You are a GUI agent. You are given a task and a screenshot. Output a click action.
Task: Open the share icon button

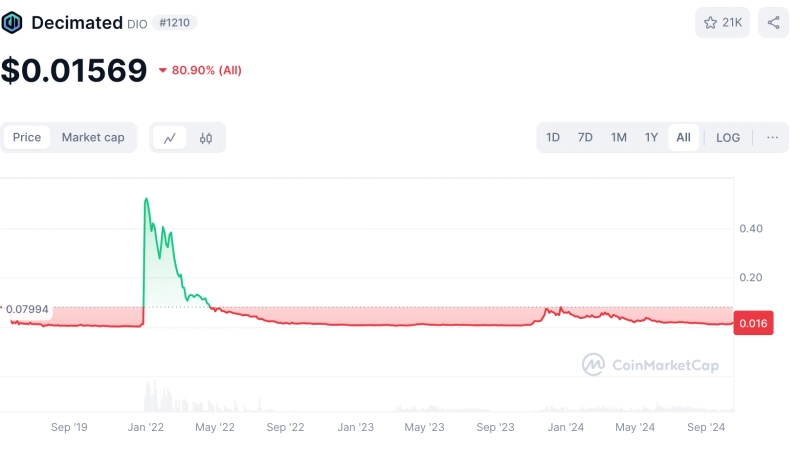click(x=773, y=22)
